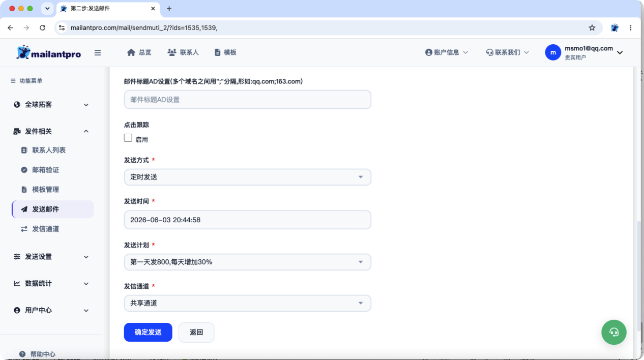Click the mailantpro logo

click(48, 52)
